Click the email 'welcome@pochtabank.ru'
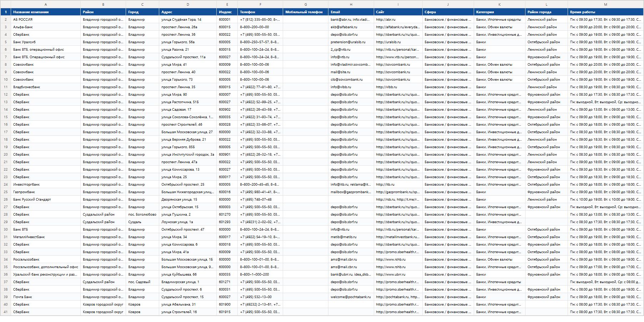Image resolution: width=644 pixels, height=322 pixels. (x=351, y=297)
